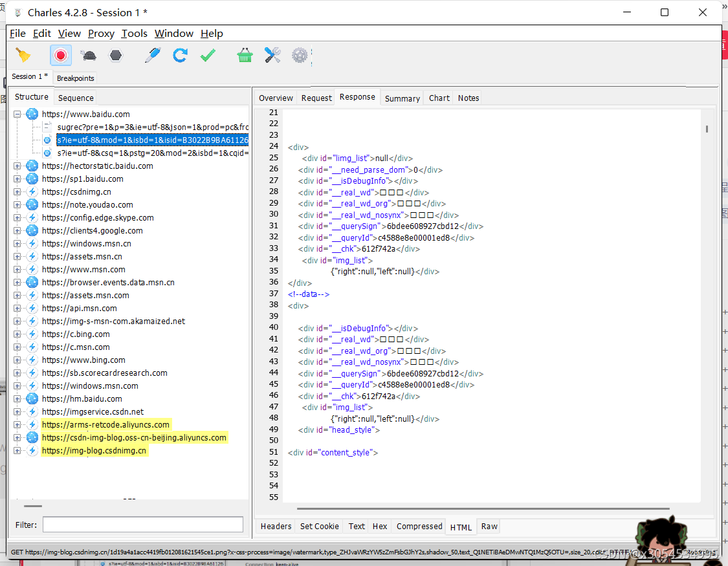Expand the note.youdao.com node
Screen dimensions: 728x566
coord(17,205)
